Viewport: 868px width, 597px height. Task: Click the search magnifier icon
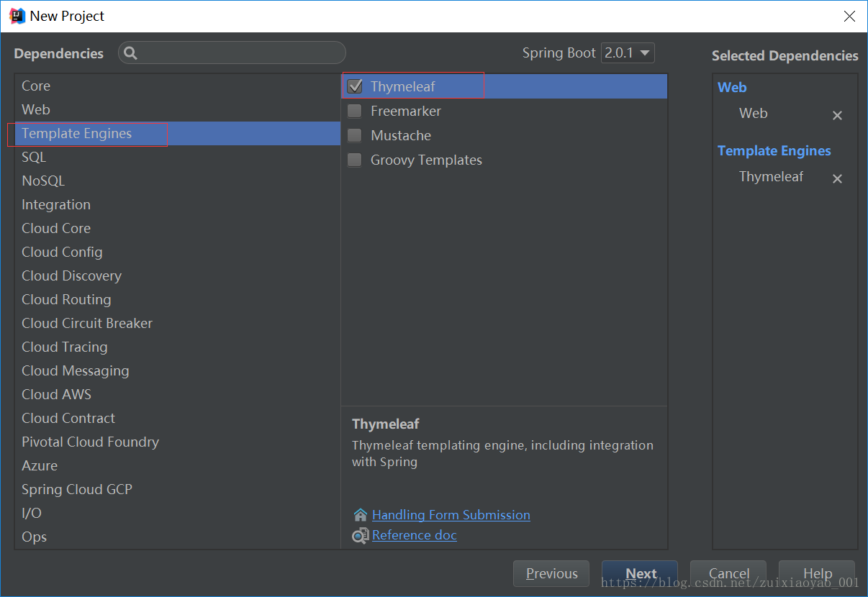pos(130,53)
